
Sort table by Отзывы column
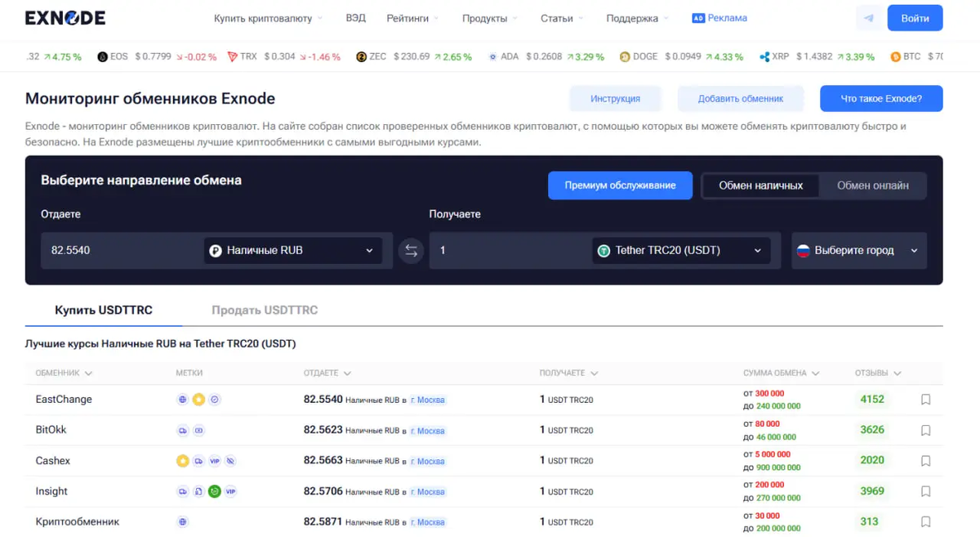pyautogui.click(x=878, y=373)
